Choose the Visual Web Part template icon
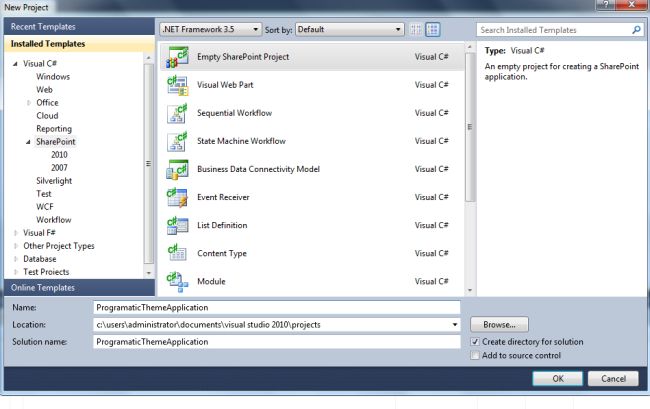 coord(177,85)
